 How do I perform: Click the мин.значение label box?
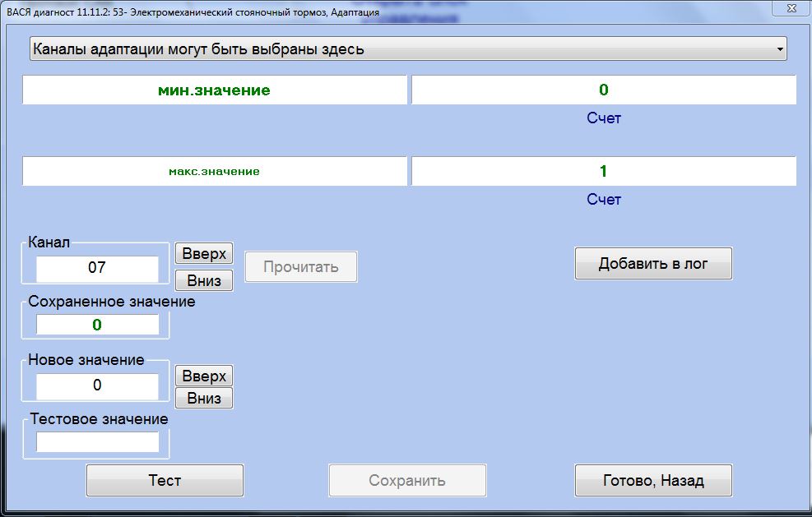tap(214, 90)
